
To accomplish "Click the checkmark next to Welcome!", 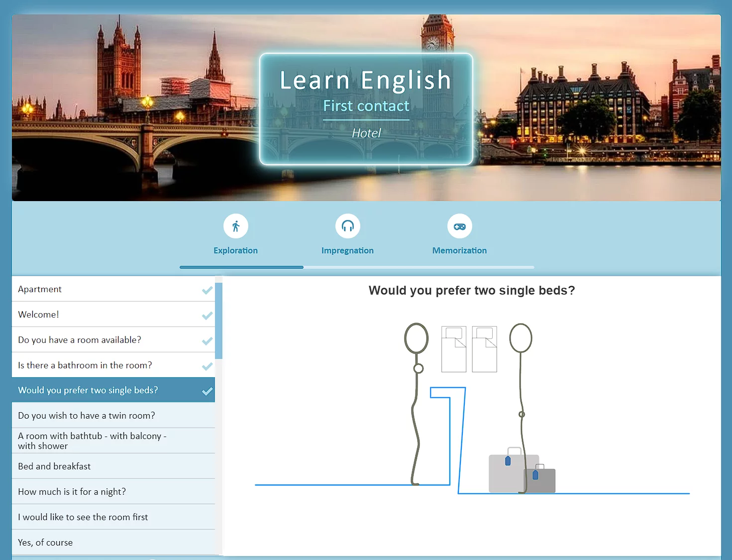I will pos(207,315).
